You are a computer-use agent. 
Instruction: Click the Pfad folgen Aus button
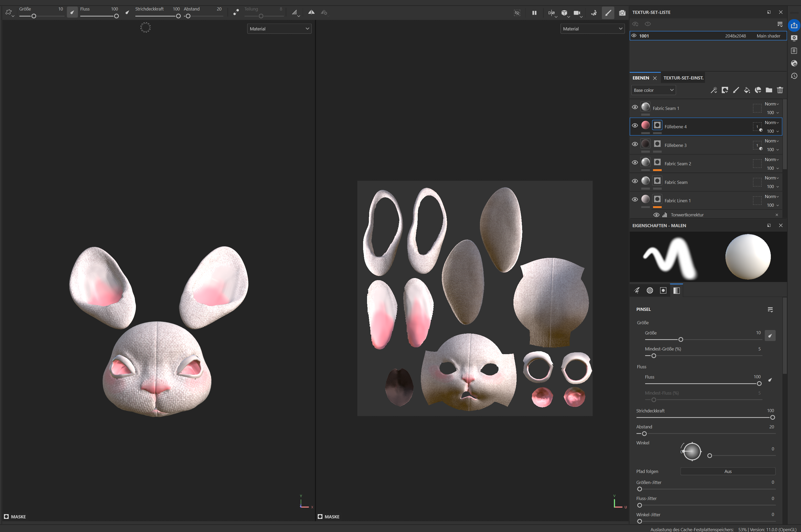click(x=728, y=471)
